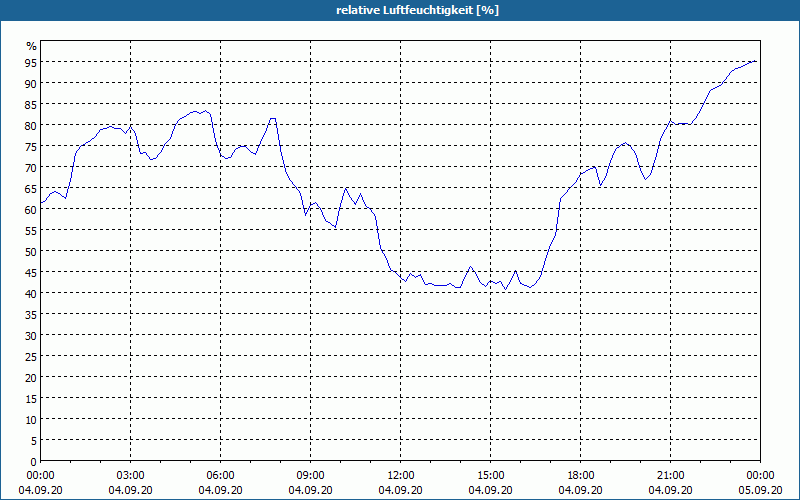The height and width of the screenshot is (500, 800).
Task: Click the humidity curve peak near 07:45
Action: point(273,118)
